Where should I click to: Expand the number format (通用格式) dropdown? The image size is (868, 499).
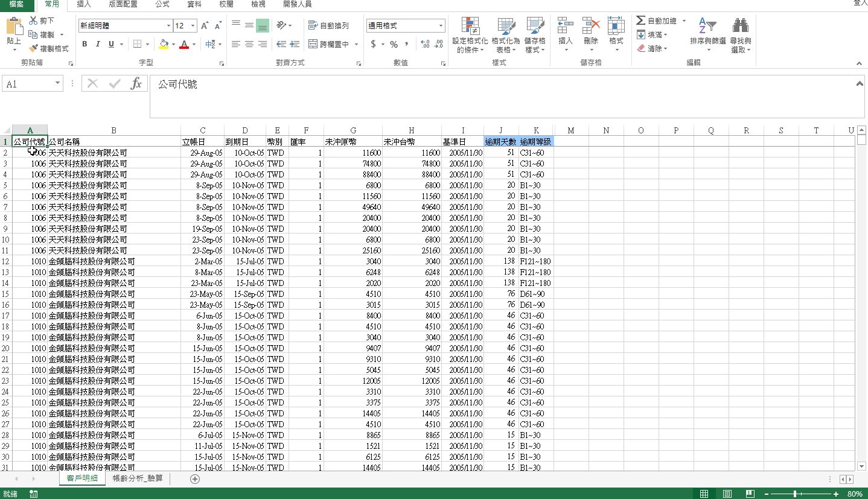coord(441,26)
